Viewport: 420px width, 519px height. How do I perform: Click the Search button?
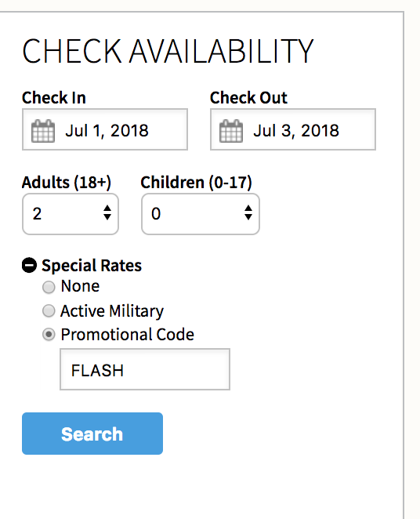coord(92,434)
